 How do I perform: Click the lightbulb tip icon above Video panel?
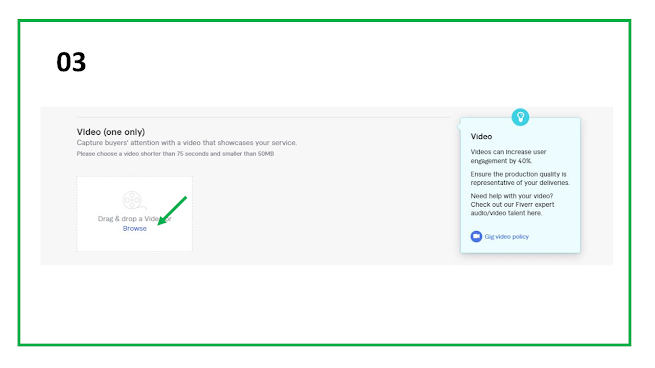coord(520,117)
